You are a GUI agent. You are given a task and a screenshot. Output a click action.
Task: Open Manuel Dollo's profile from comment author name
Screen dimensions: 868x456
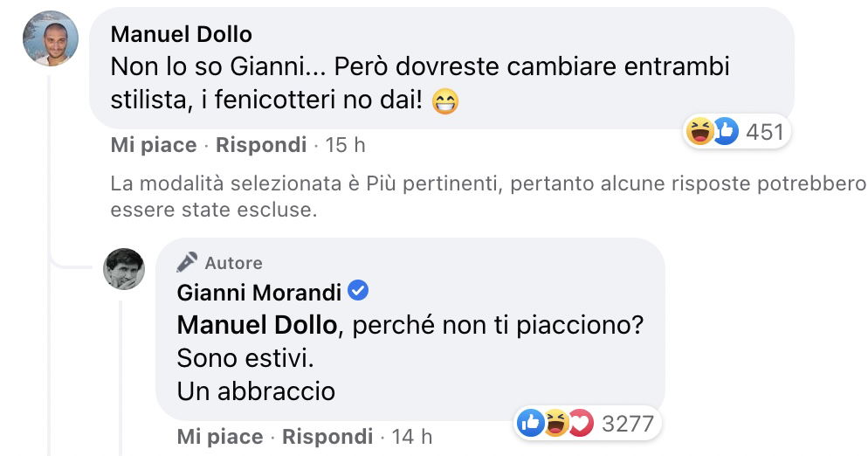(182, 35)
